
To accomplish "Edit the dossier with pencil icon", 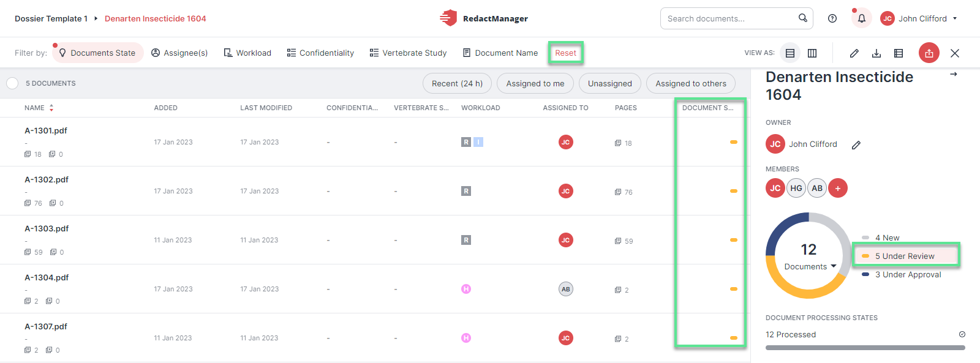I will 854,53.
